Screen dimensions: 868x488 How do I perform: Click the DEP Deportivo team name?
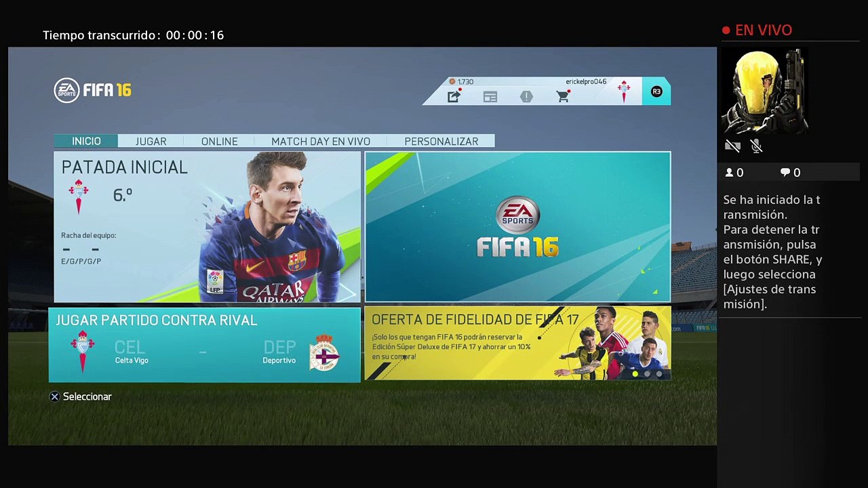click(x=279, y=352)
